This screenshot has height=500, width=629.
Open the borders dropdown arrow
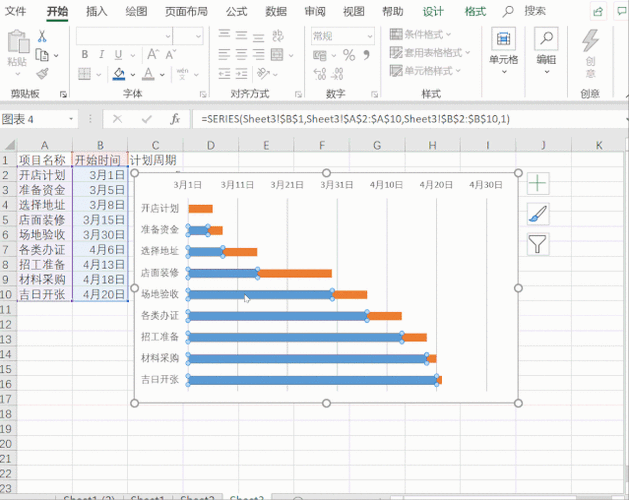(x=99, y=75)
